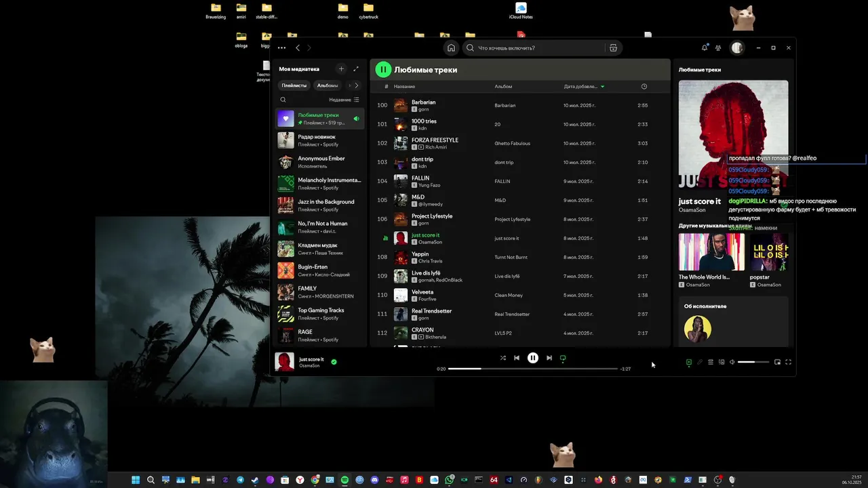Sort by the 'Название' column header

[404, 87]
